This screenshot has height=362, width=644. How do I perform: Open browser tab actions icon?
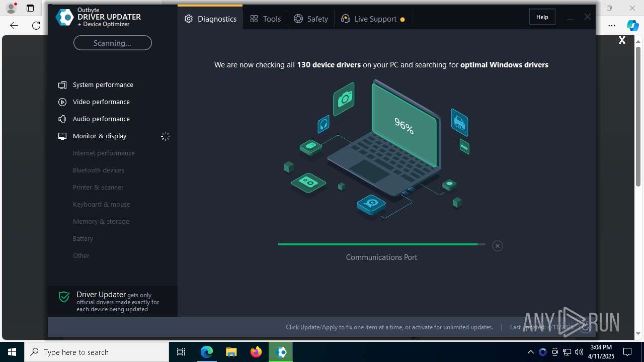(30, 8)
